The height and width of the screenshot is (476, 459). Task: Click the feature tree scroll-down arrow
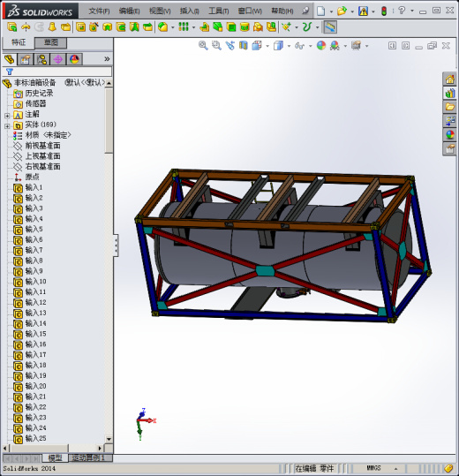click(x=109, y=439)
